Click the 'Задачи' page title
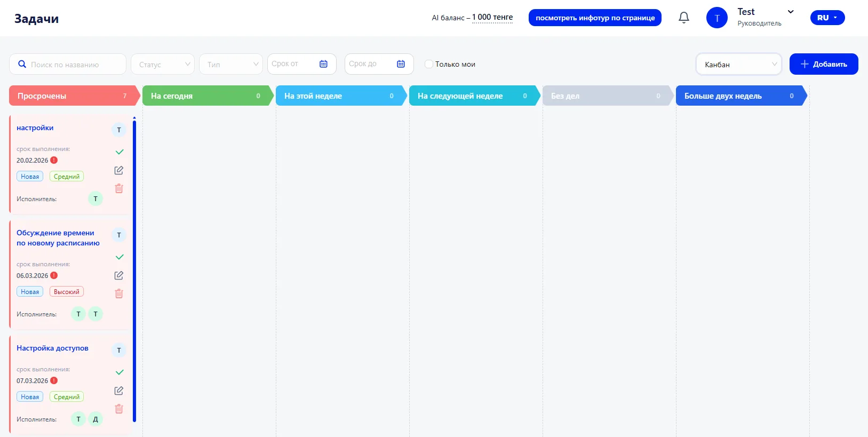868x437 pixels. (x=36, y=19)
